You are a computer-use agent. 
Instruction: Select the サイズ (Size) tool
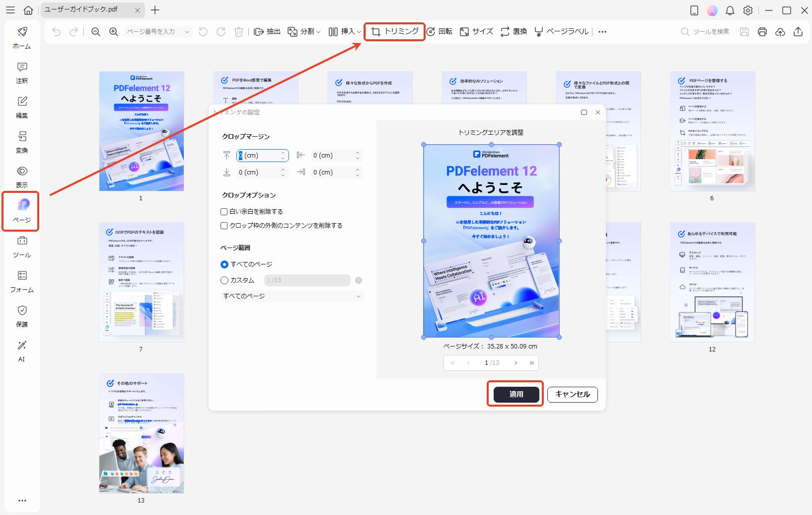(x=476, y=31)
